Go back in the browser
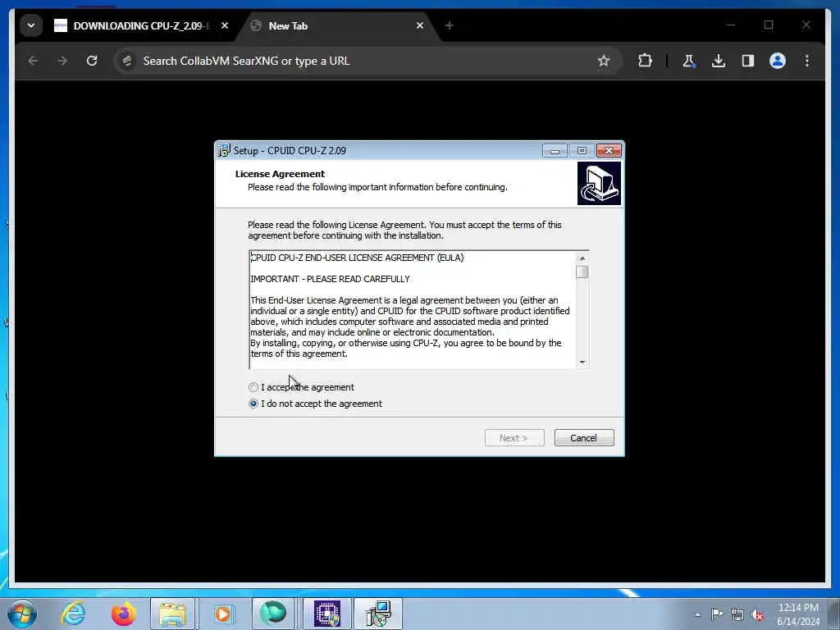 33,61
